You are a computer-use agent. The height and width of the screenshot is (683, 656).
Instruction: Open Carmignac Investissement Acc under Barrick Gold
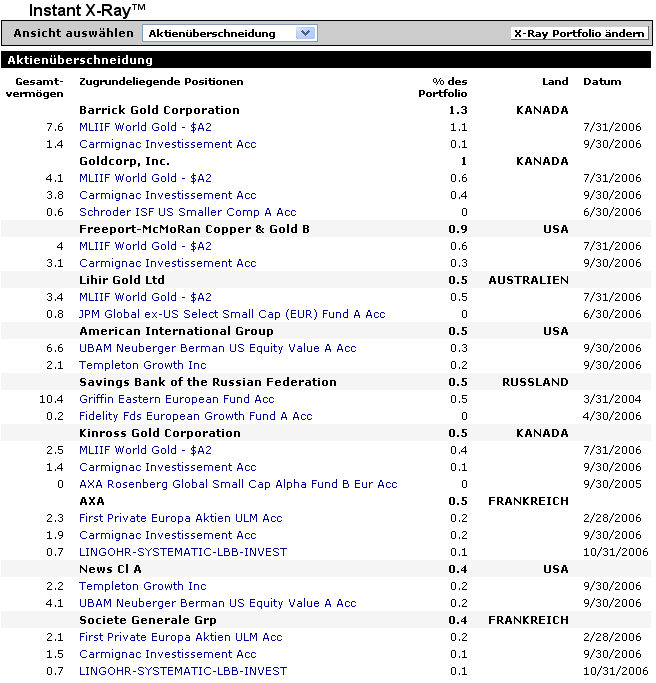168,144
